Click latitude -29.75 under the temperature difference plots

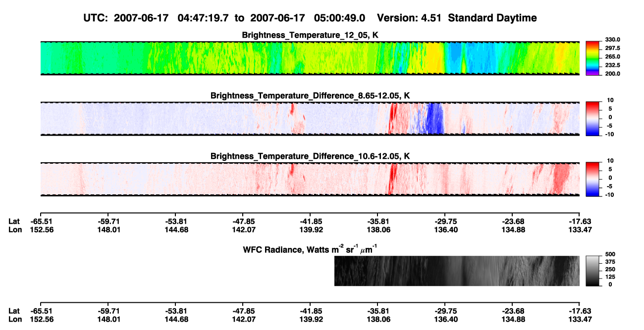click(444, 222)
